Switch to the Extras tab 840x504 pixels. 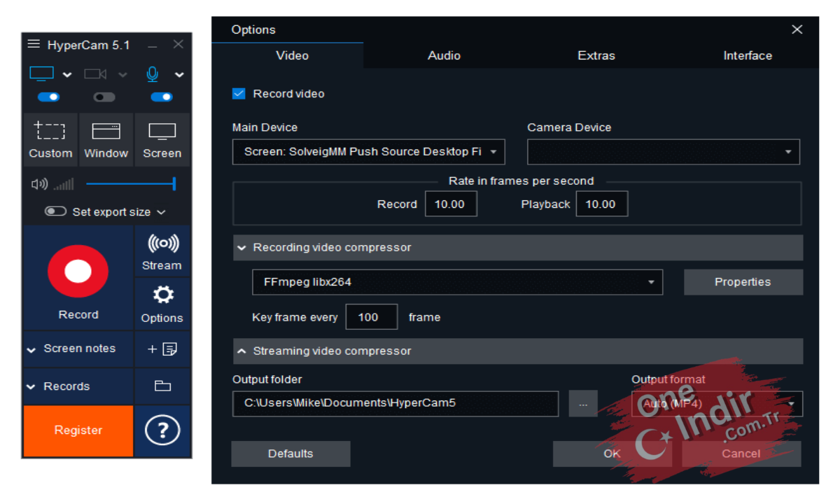[x=596, y=55]
